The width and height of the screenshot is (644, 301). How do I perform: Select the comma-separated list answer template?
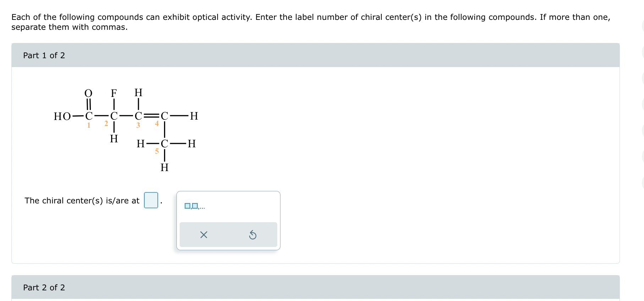pos(194,206)
